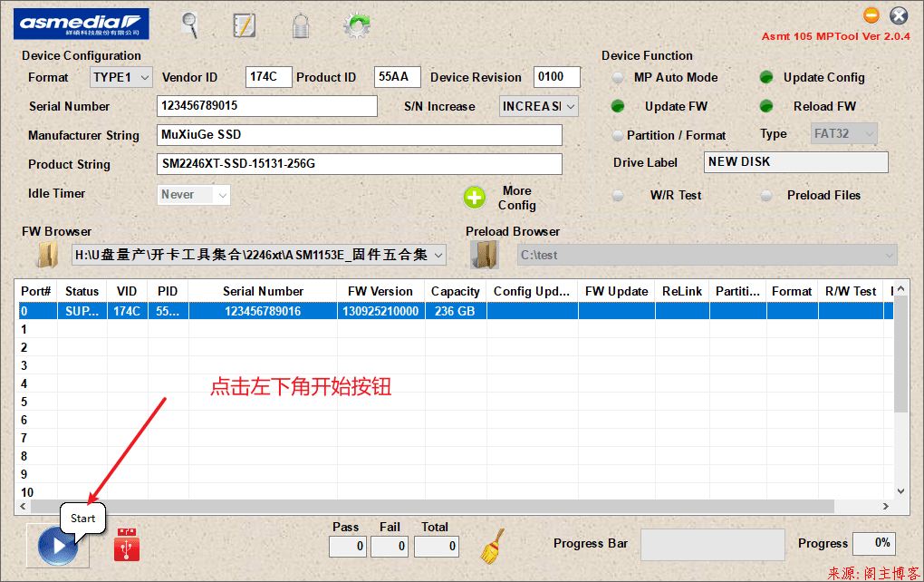Enable the Preload Files option

click(766, 195)
